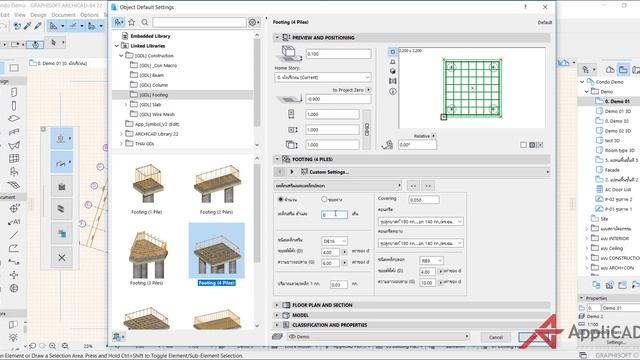Viewport: 640px width, 360px height.
Task: Select the wall tool in toolbox
Action: [14, 93]
